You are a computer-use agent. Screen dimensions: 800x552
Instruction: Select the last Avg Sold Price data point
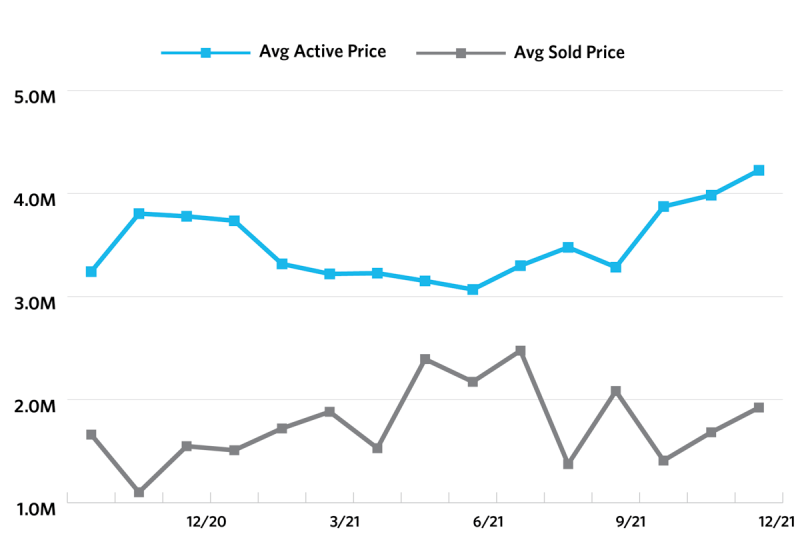759,408
